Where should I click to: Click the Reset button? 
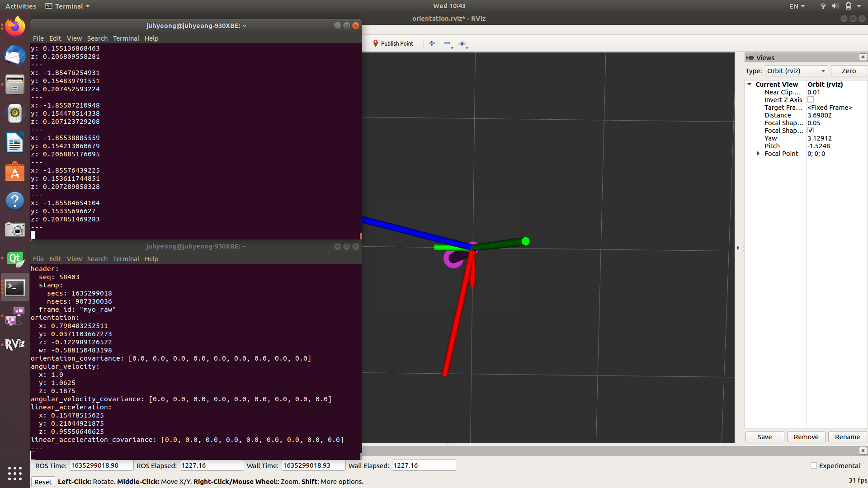pos(43,482)
